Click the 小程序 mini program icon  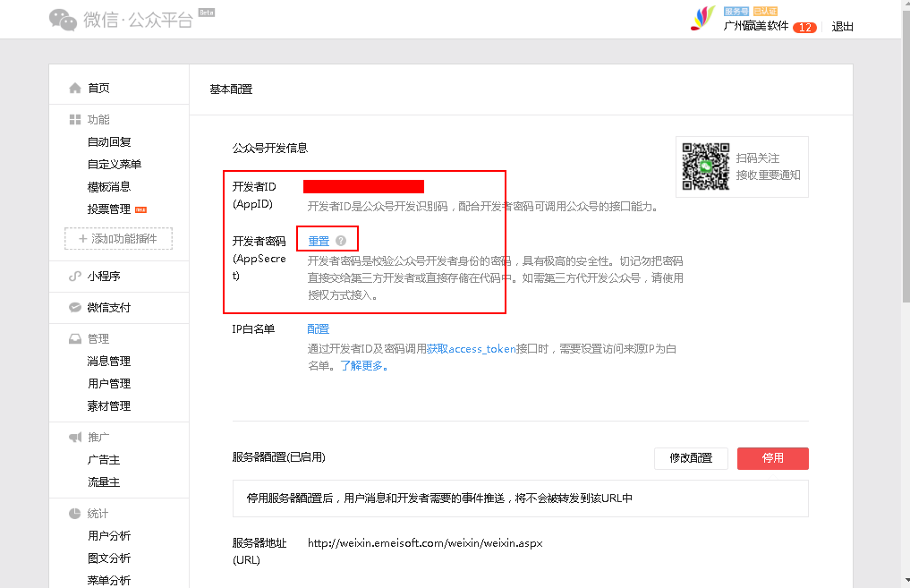(x=75, y=277)
